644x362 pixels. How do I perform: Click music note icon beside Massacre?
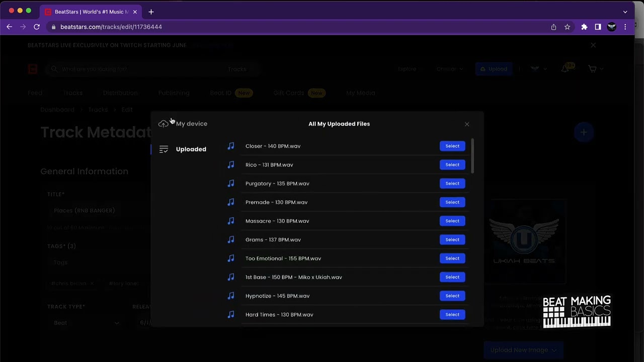point(231,221)
